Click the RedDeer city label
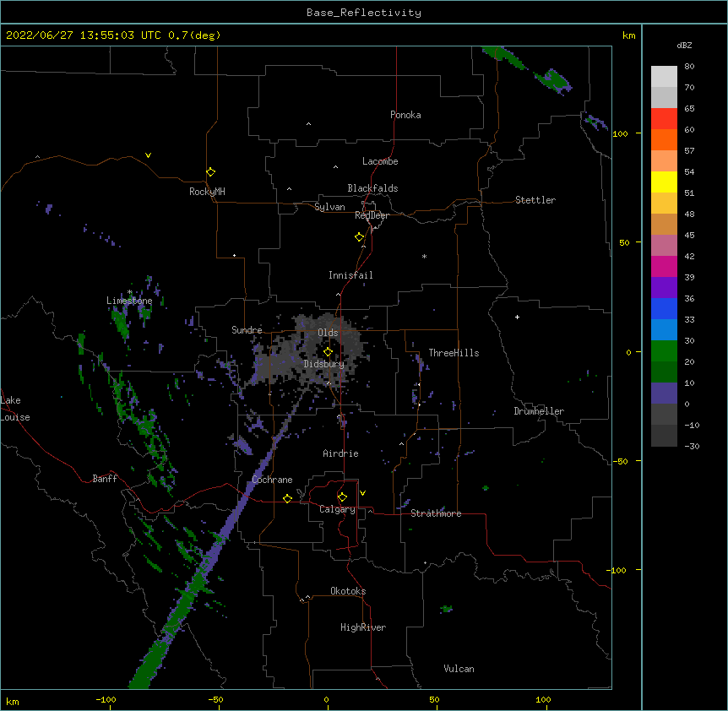Screen dimensions: 728x711 372,215
